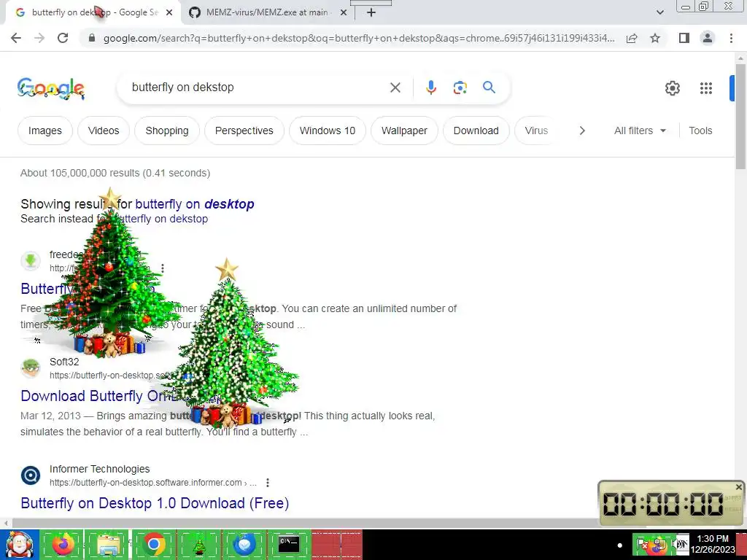Reload the current page
Screen dimensions: 747x560
point(63,38)
